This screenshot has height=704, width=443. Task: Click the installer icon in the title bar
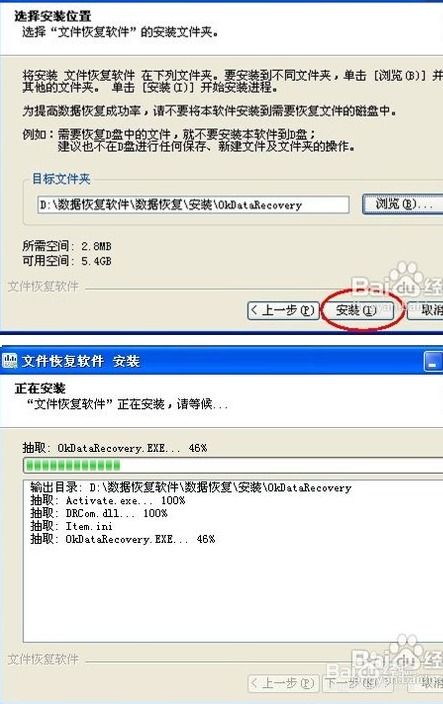coord(9,361)
